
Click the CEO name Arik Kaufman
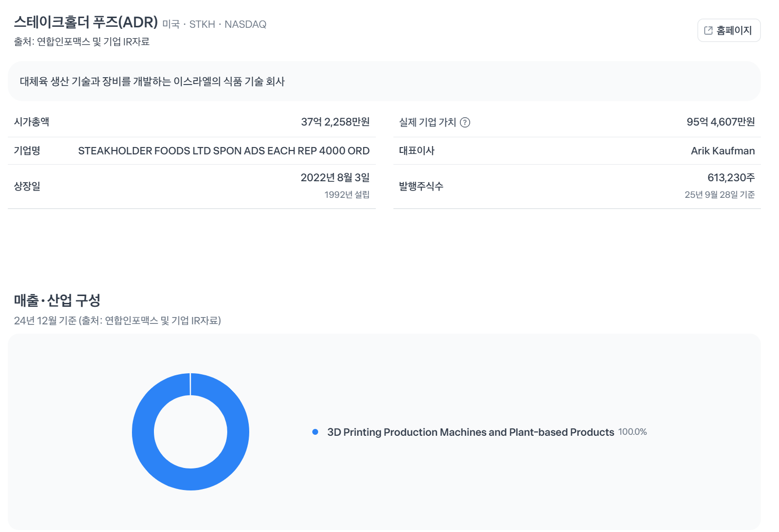tap(723, 150)
